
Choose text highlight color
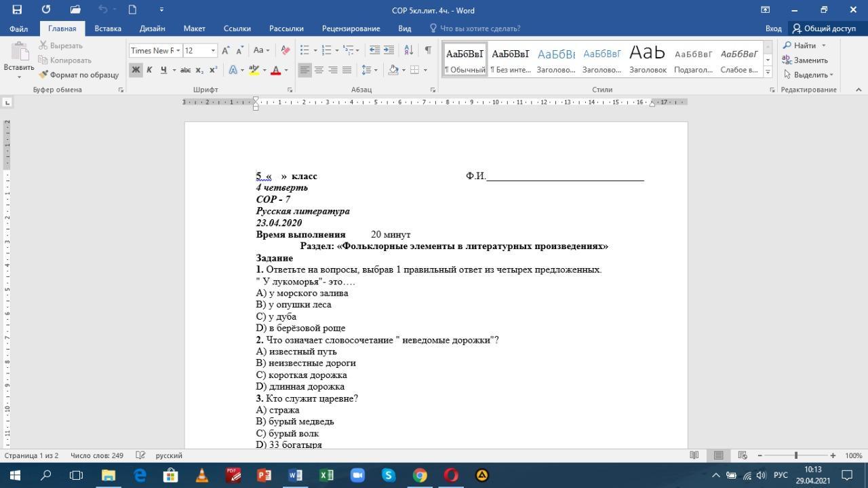point(254,70)
